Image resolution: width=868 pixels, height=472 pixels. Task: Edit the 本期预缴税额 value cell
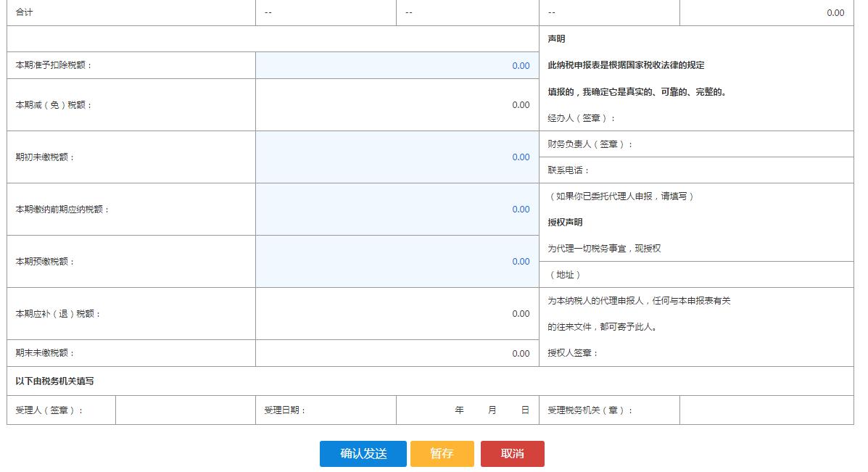[x=396, y=262]
